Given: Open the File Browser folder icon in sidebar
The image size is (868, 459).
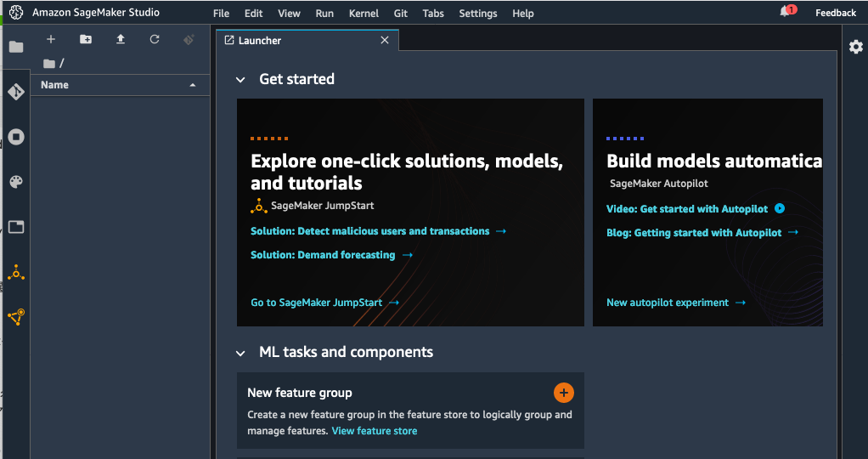Looking at the screenshot, I should click(x=16, y=47).
